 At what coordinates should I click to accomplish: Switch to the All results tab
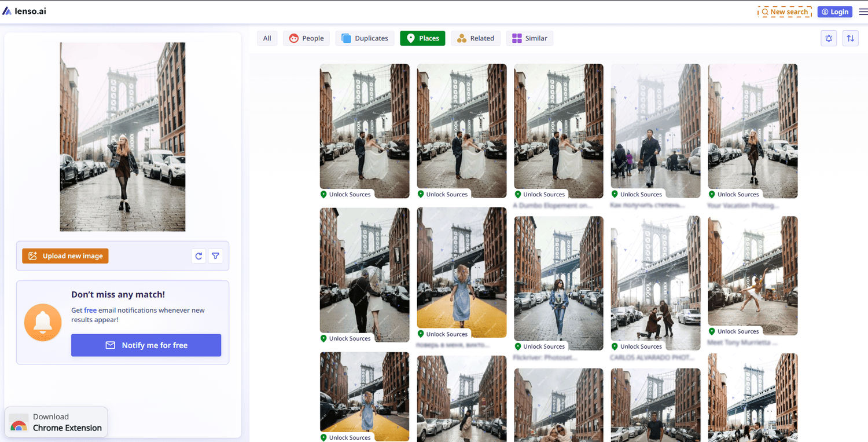(x=267, y=38)
